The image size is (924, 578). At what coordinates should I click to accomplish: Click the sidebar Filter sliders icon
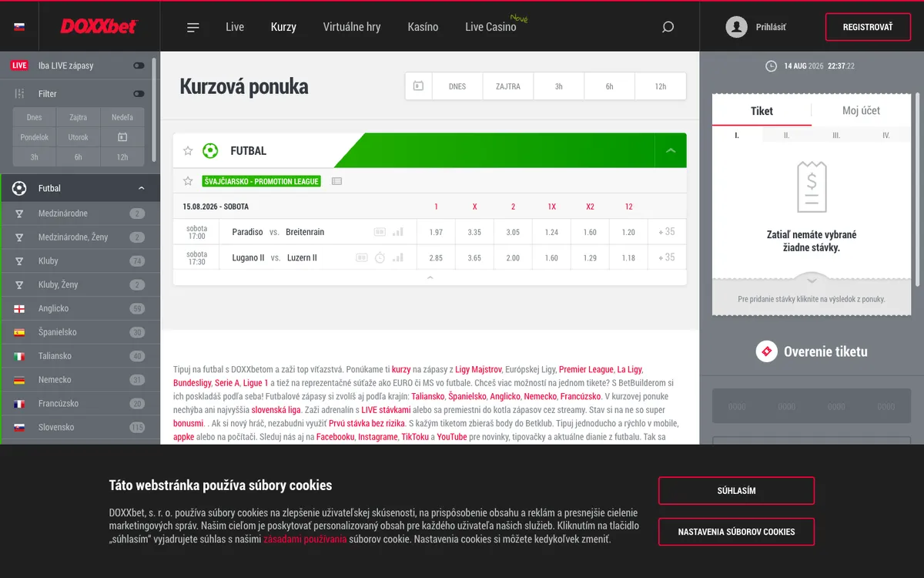(20, 93)
